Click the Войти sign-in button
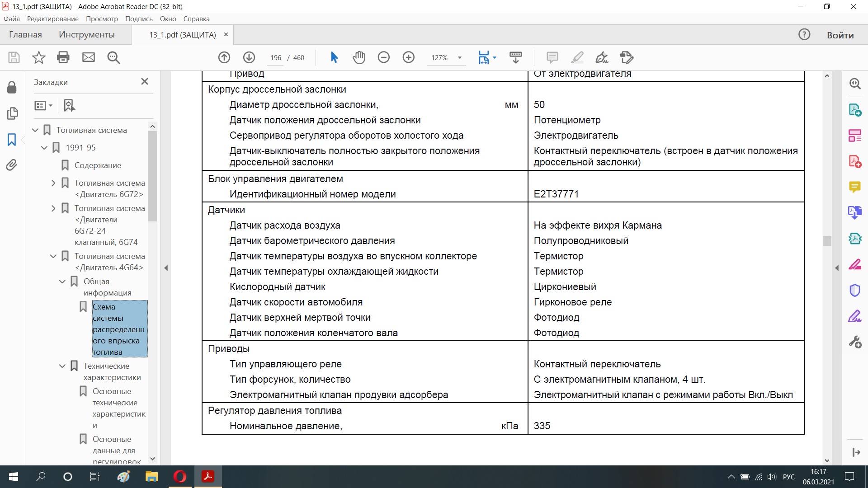This screenshot has width=868, height=488. (840, 35)
